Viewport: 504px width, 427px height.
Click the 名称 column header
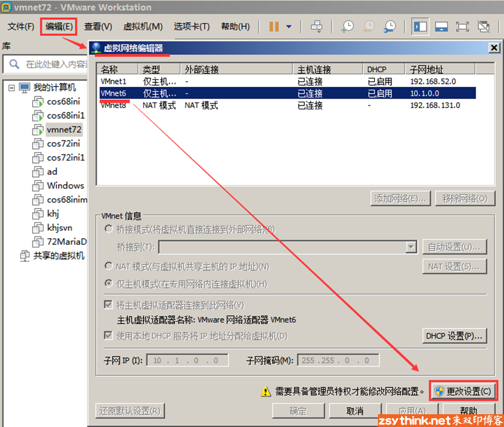point(118,69)
